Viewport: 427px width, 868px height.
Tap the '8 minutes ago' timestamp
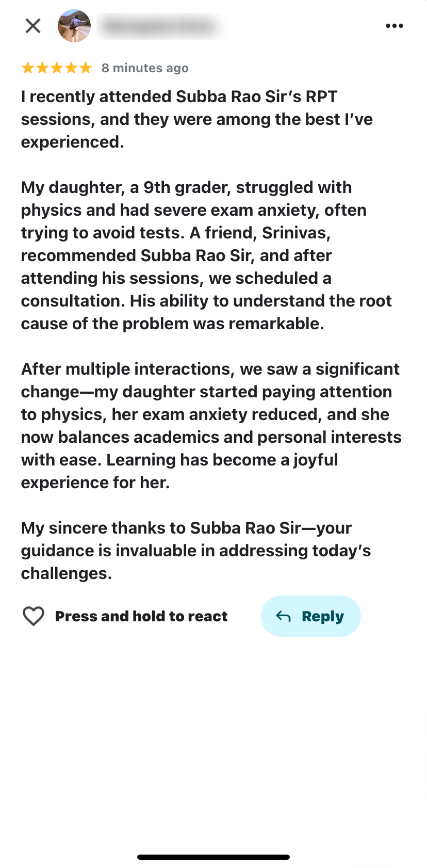coord(145,68)
